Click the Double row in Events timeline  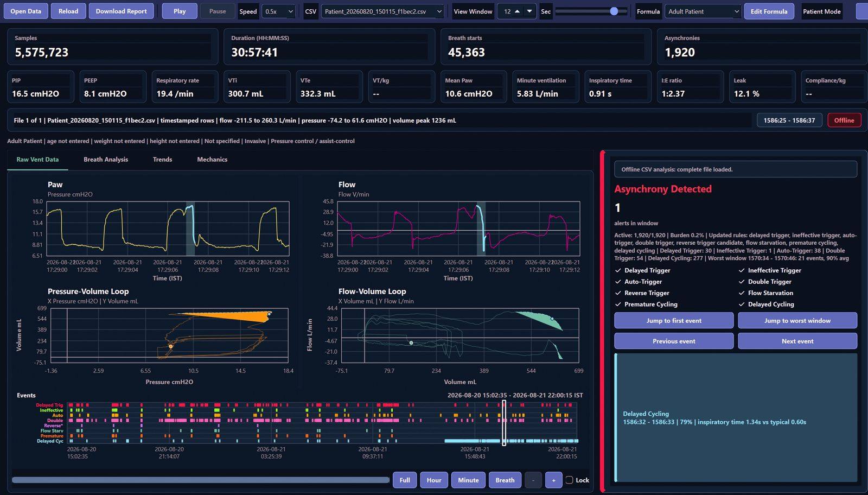322,421
